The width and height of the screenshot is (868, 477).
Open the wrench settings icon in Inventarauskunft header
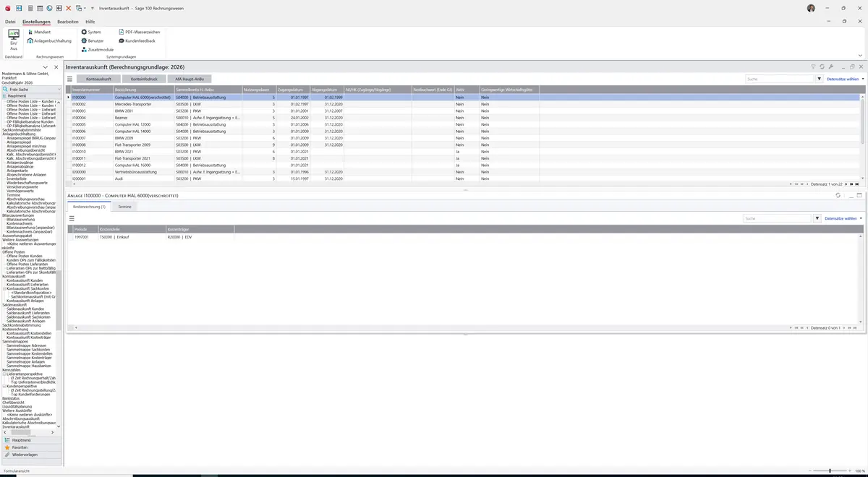(x=831, y=66)
